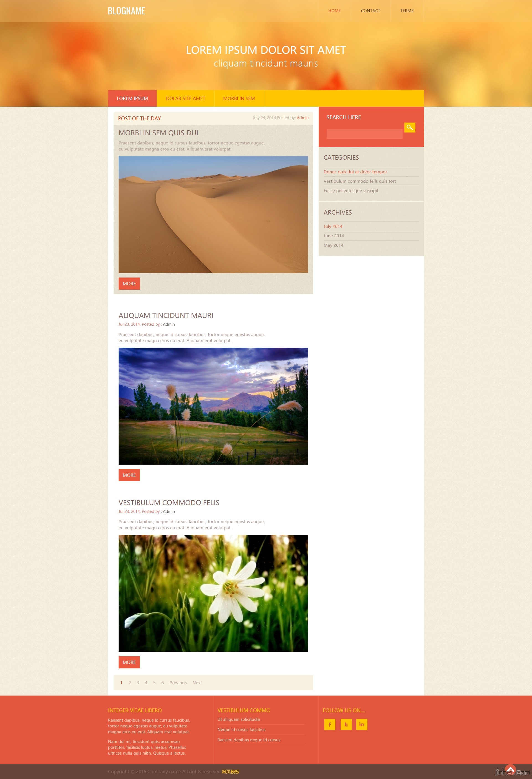Select the MORBI IN SEM tab
Image resolution: width=532 pixels, height=779 pixels.
point(239,98)
